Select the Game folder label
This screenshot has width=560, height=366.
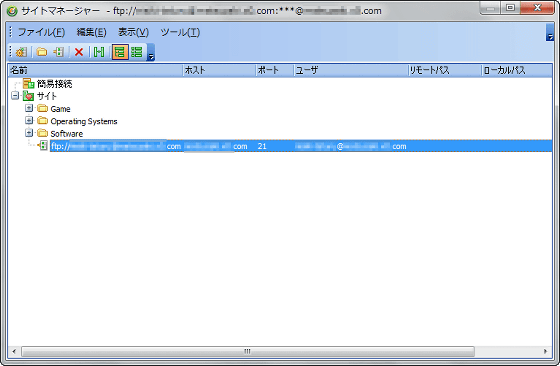[x=60, y=109]
